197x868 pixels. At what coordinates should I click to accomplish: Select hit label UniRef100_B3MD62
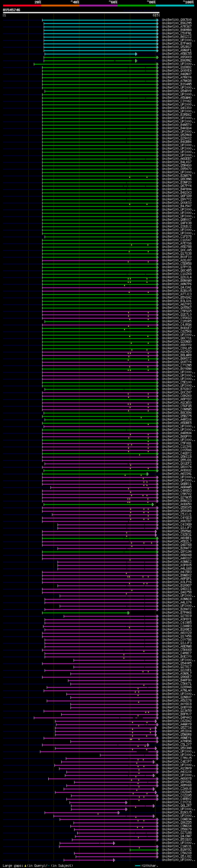(177, 115)
